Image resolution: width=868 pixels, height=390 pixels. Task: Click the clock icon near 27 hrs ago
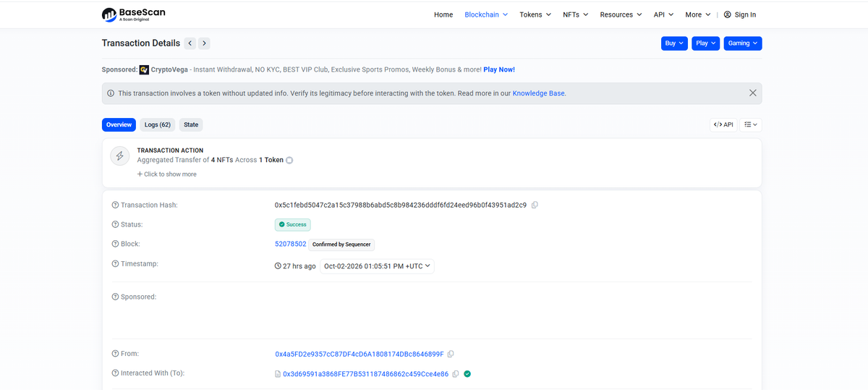[278, 266]
